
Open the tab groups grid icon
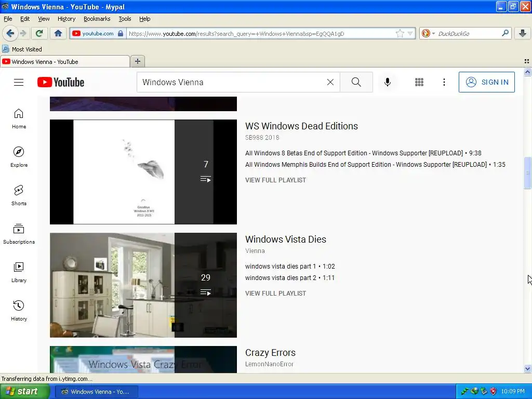(x=527, y=61)
